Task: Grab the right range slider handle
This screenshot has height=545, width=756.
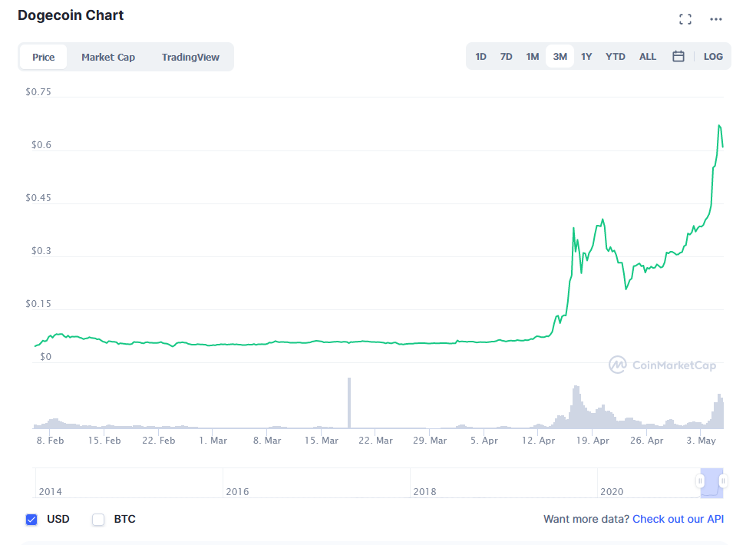Action: 723,481
